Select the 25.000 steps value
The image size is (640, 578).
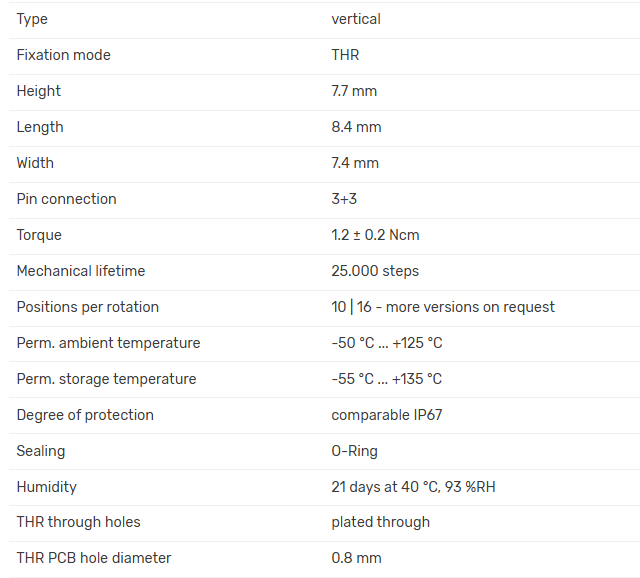tap(375, 271)
